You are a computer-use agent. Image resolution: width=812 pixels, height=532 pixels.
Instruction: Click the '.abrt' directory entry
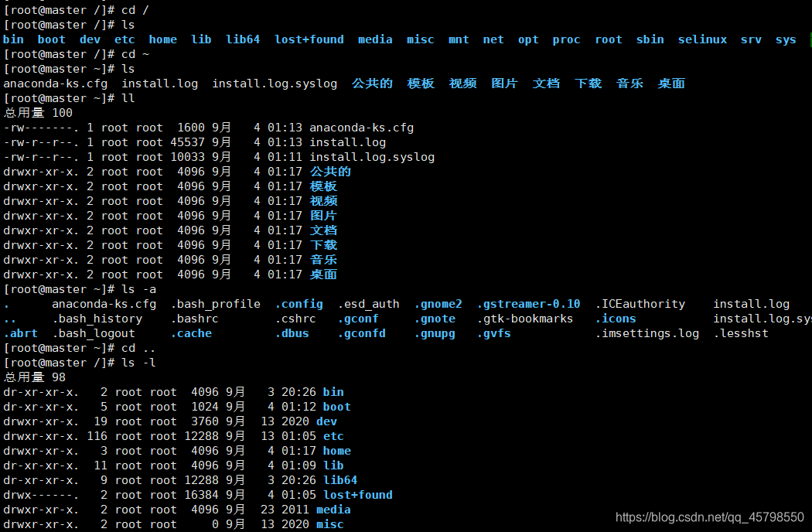click(x=21, y=333)
